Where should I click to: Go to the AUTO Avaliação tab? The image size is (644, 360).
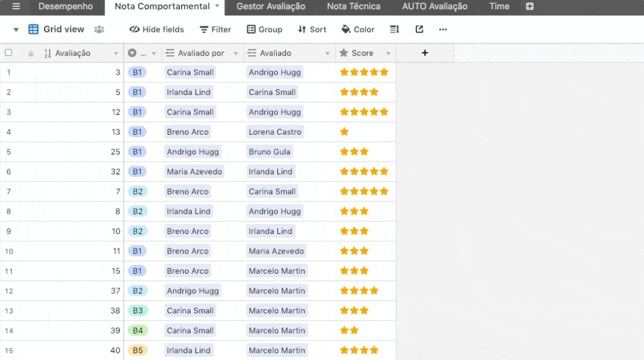point(435,6)
